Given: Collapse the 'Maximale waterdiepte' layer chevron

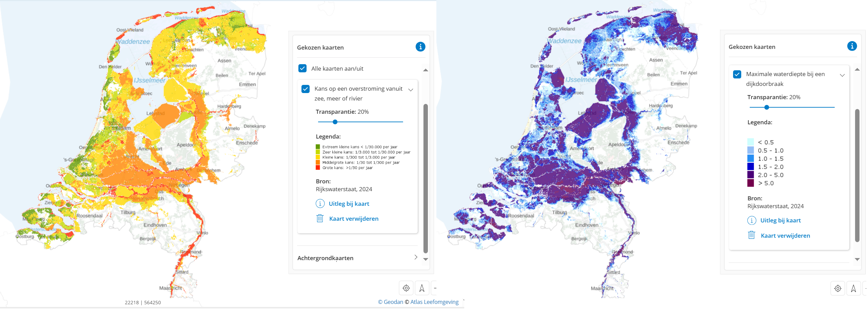Looking at the screenshot, I should point(842,75).
